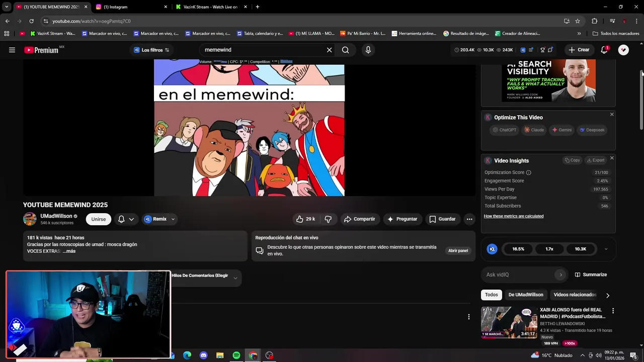Open the YouTube notifications bell
Viewport: 644px width, 362px height.
(604, 50)
